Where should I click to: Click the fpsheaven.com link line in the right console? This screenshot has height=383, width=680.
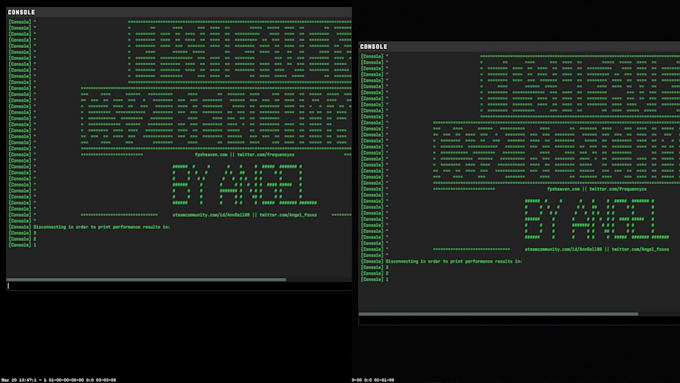click(x=597, y=189)
